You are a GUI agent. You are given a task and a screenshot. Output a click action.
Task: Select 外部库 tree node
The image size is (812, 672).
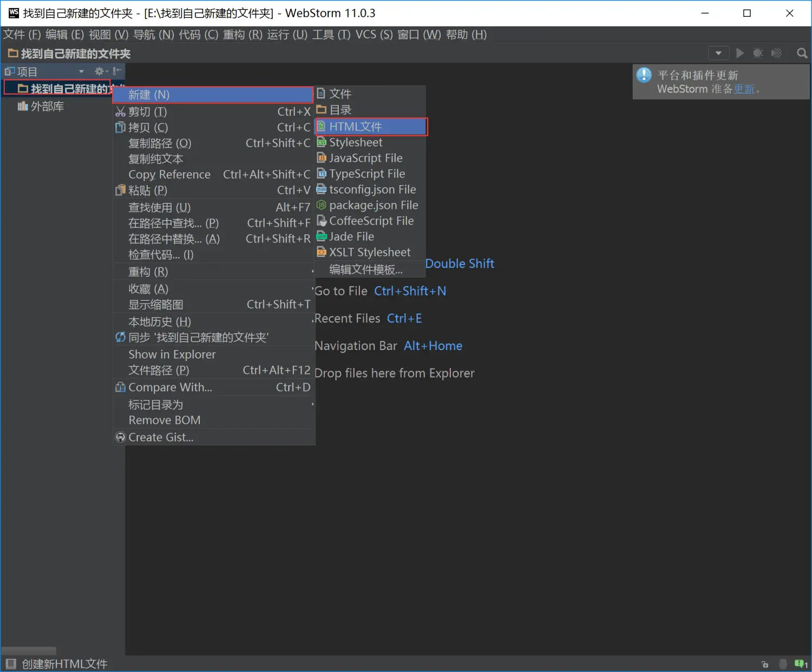tap(41, 107)
